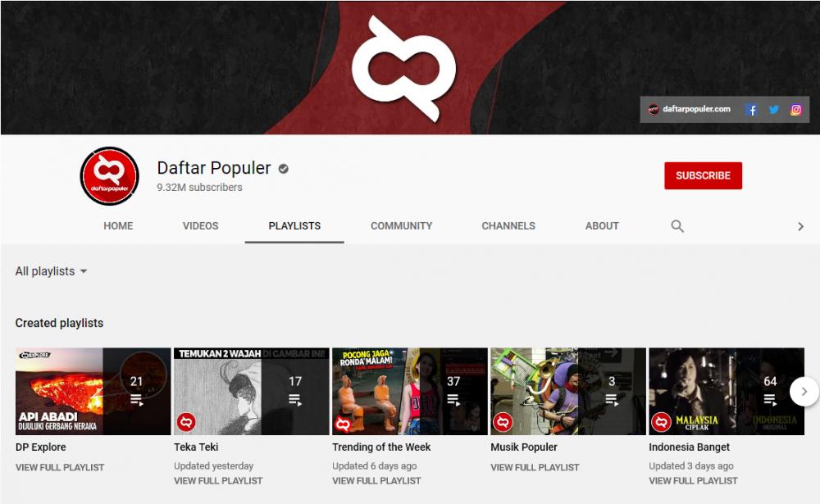Click the channel search magnifier icon
Image resolution: width=820 pixels, height=504 pixels.
(x=677, y=226)
